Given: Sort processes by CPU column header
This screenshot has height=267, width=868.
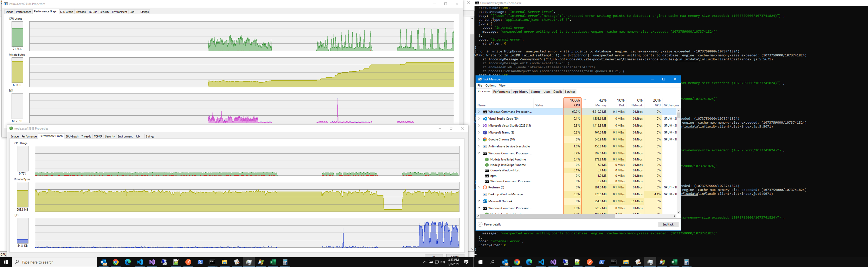Looking at the screenshot, I should [572, 102].
